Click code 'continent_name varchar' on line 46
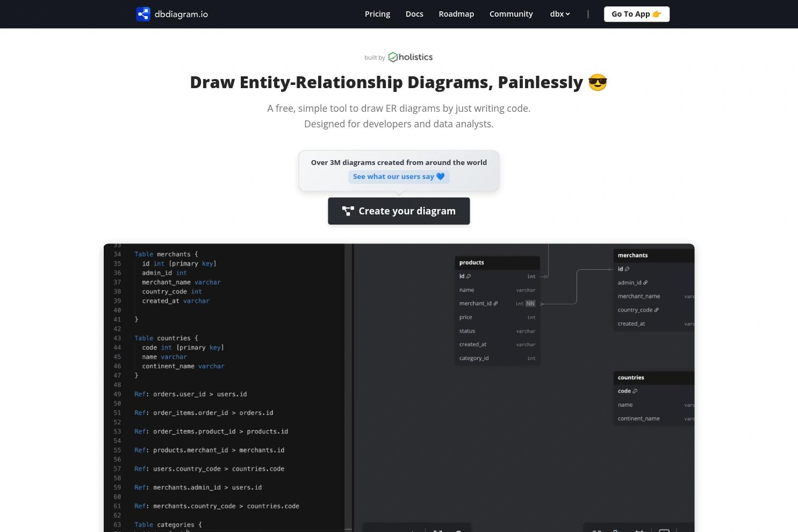This screenshot has width=798, height=532. pos(183,366)
